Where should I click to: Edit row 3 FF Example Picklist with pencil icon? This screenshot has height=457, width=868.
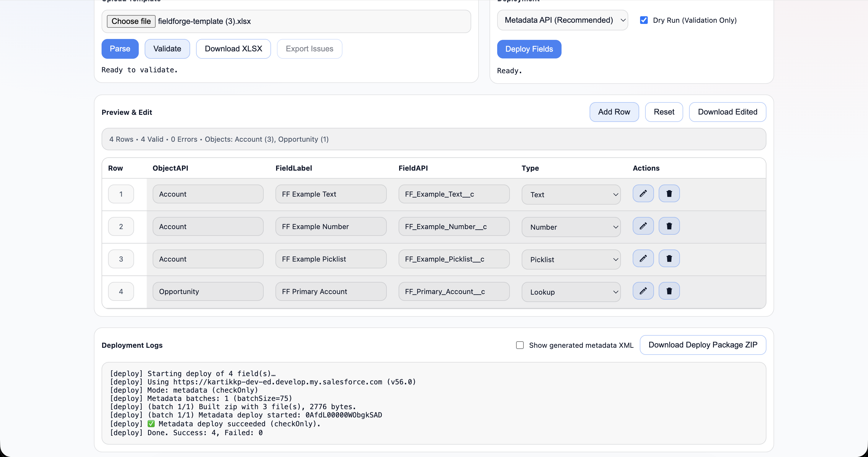pyautogui.click(x=643, y=259)
